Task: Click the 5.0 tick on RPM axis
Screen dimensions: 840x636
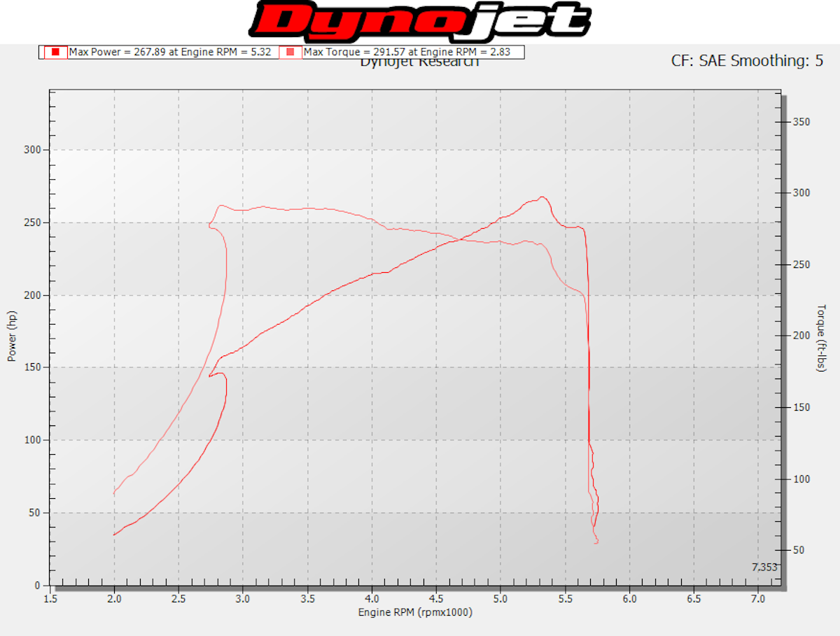Action: tap(500, 599)
